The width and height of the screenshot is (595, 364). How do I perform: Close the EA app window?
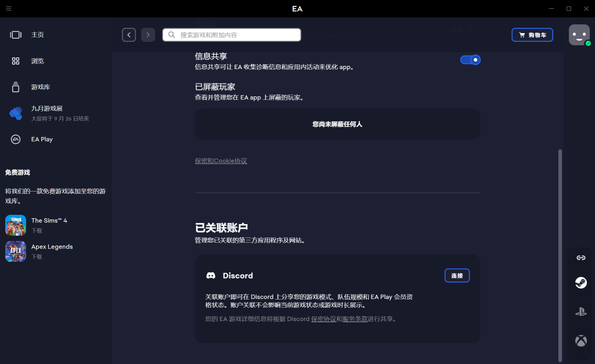(x=586, y=8)
